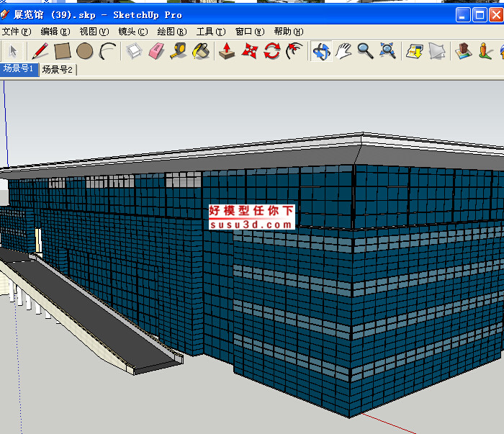The height and width of the screenshot is (434, 504).
Task: Select the Tape Measure tool
Action: 179,51
